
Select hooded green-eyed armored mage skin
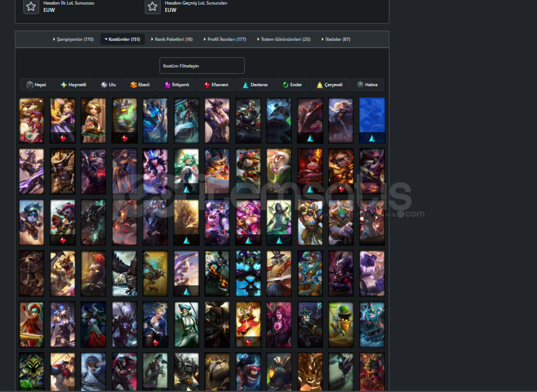point(32,372)
